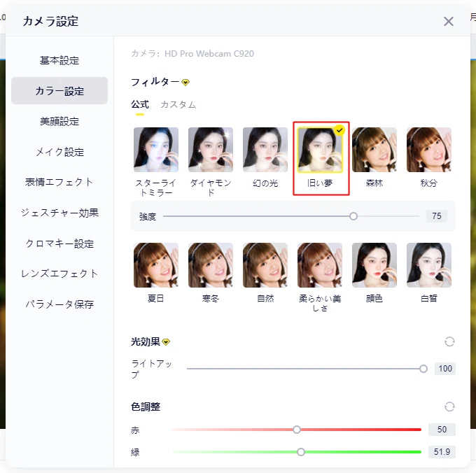Apply the 寒冬 filter
476x473 pixels.
[x=211, y=265]
